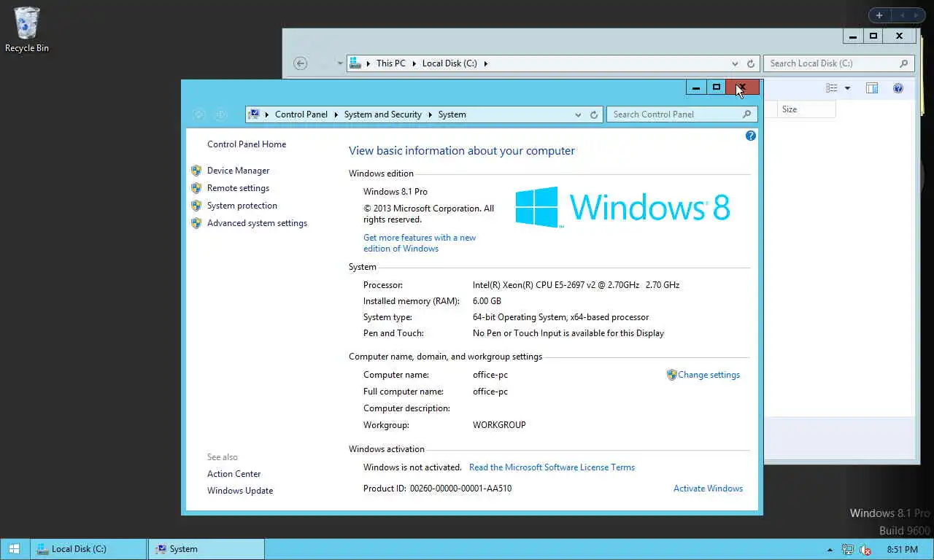Click the computer icon in the Control Panel address bar
934x560 pixels.
[x=254, y=114]
